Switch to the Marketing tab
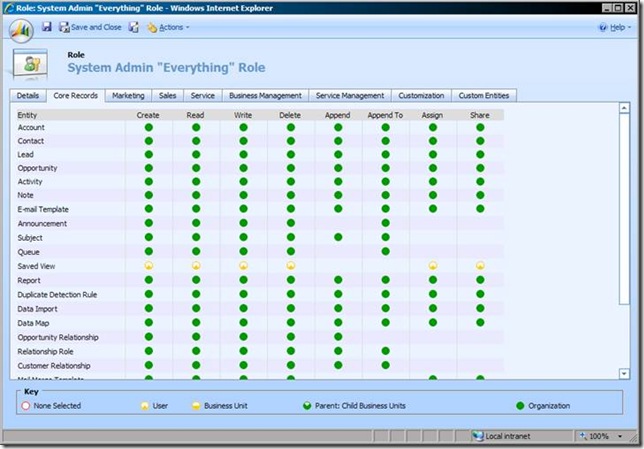This screenshot has height=449, width=644. click(128, 96)
